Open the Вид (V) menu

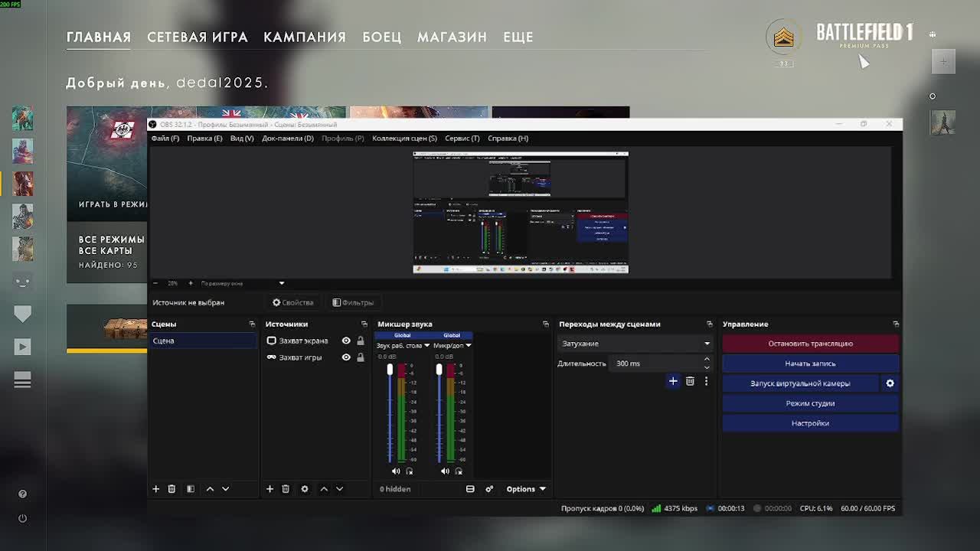[x=242, y=139]
